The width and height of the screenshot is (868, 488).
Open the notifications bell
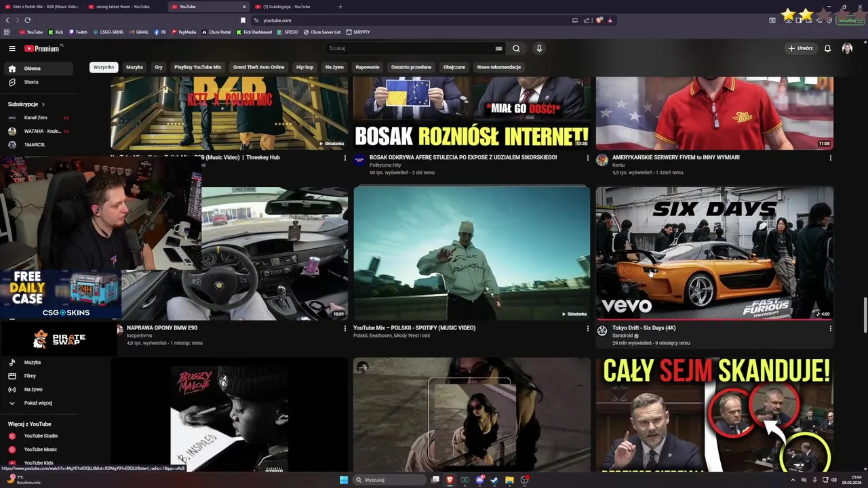tap(827, 48)
